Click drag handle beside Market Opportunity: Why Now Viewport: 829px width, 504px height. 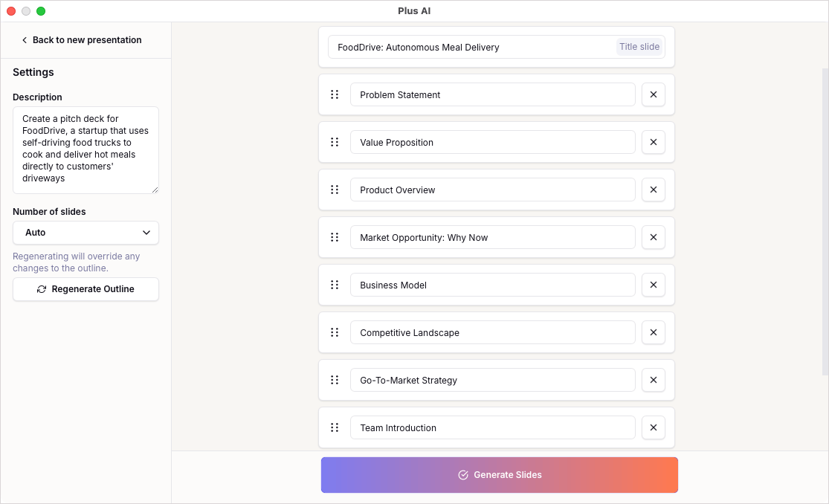pyautogui.click(x=335, y=237)
